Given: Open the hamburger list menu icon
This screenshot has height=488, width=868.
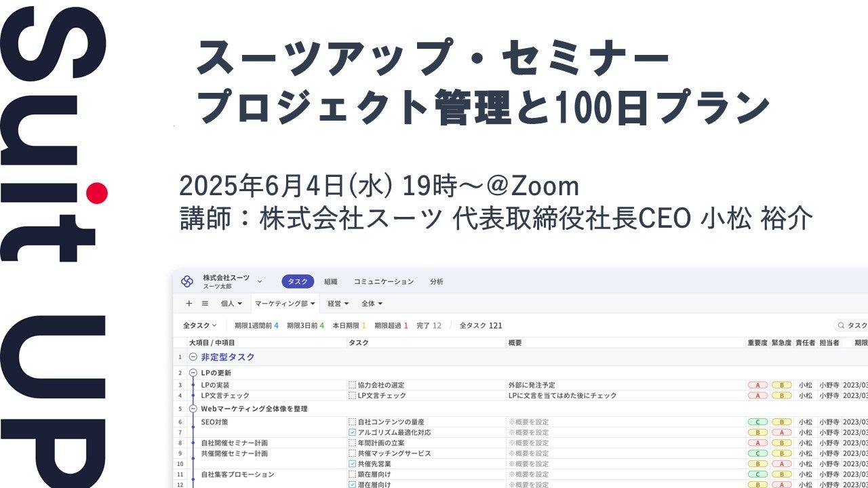Looking at the screenshot, I should click(205, 304).
